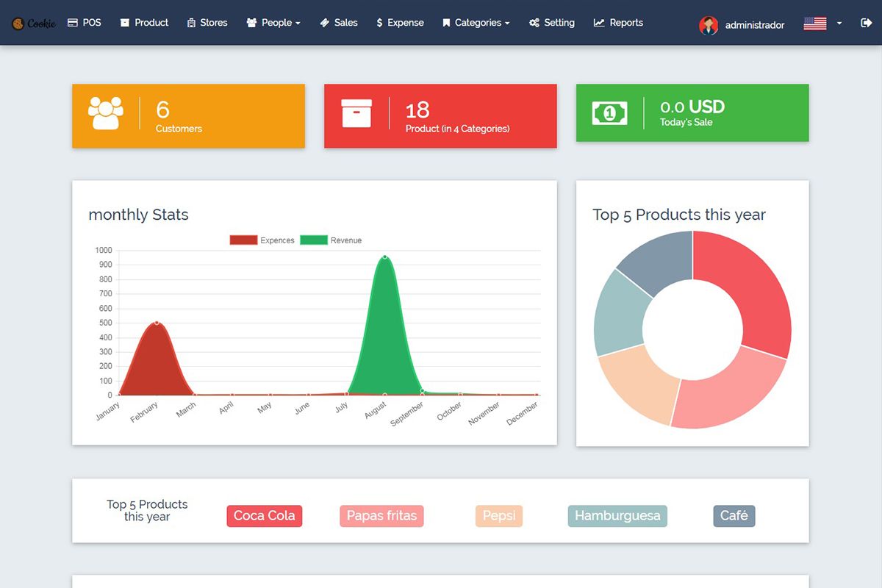
Task: Open the Stores menu item
Action: pos(207,23)
